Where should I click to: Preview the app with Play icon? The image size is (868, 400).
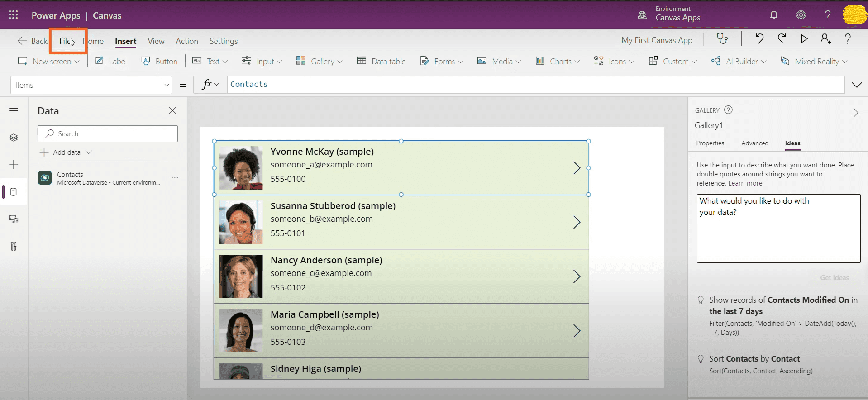coord(804,39)
